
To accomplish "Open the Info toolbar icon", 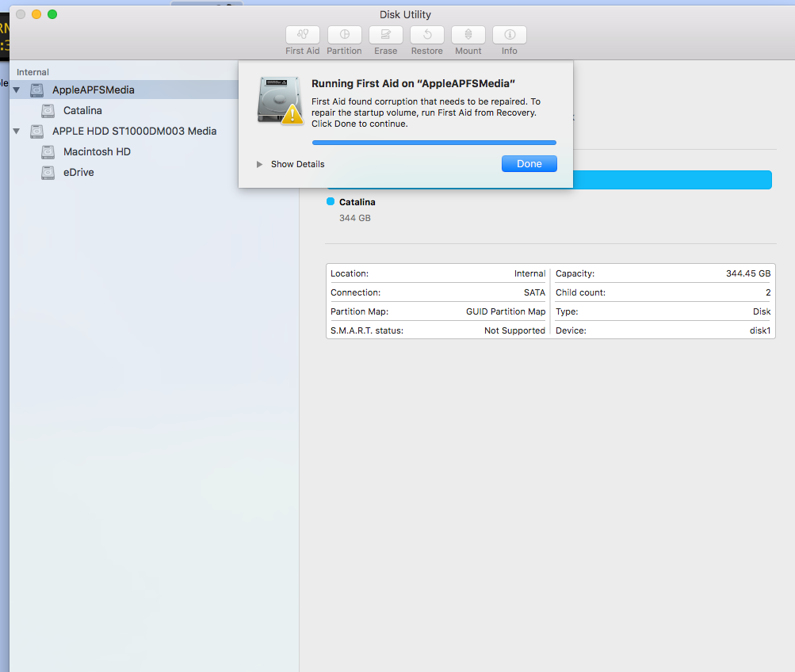I will point(510,34).
